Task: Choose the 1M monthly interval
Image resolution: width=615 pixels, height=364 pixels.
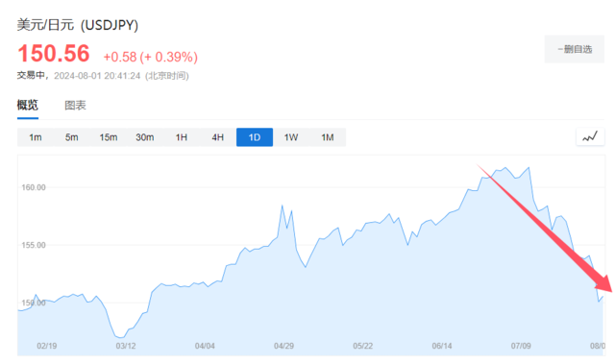Action: [x=328, y=137]
